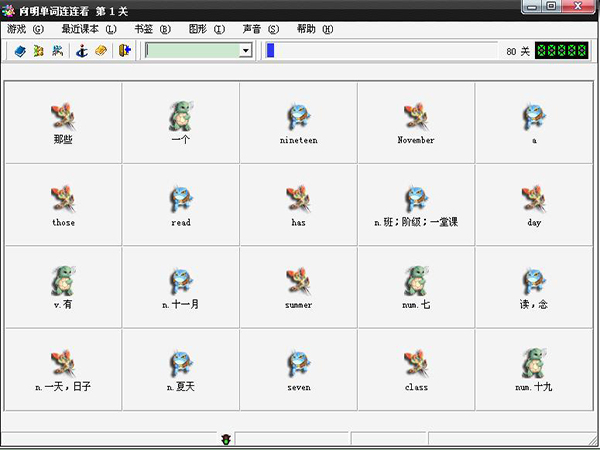Select the 'num.十九' card
The height and width of the screenshot is (450, 600).
coord(534,370)
